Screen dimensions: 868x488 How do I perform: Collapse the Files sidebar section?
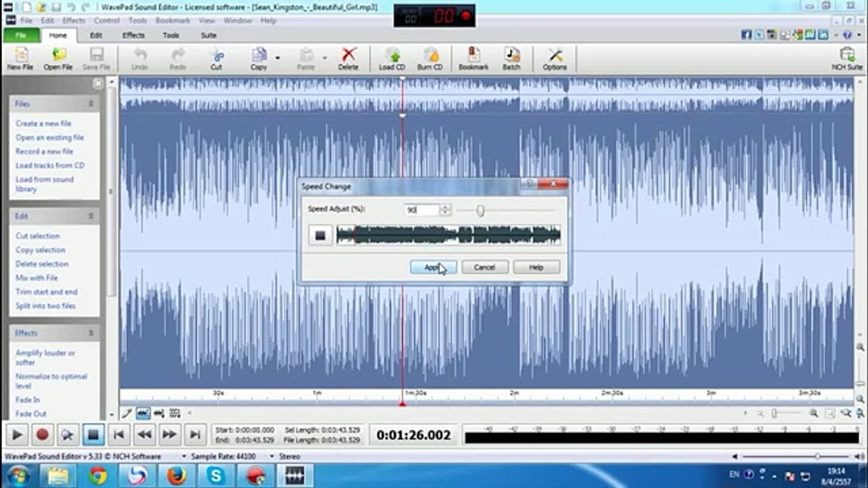tap(91, 104)
